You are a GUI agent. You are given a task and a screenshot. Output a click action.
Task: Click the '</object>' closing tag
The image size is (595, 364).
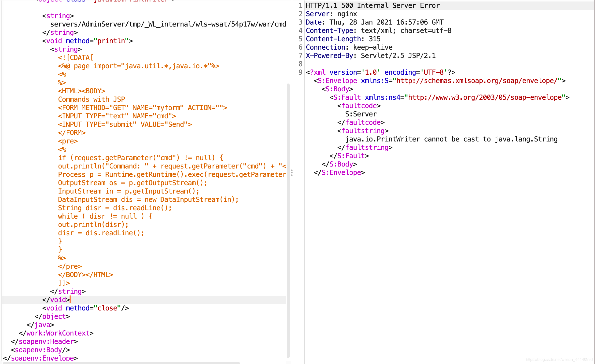52,316
